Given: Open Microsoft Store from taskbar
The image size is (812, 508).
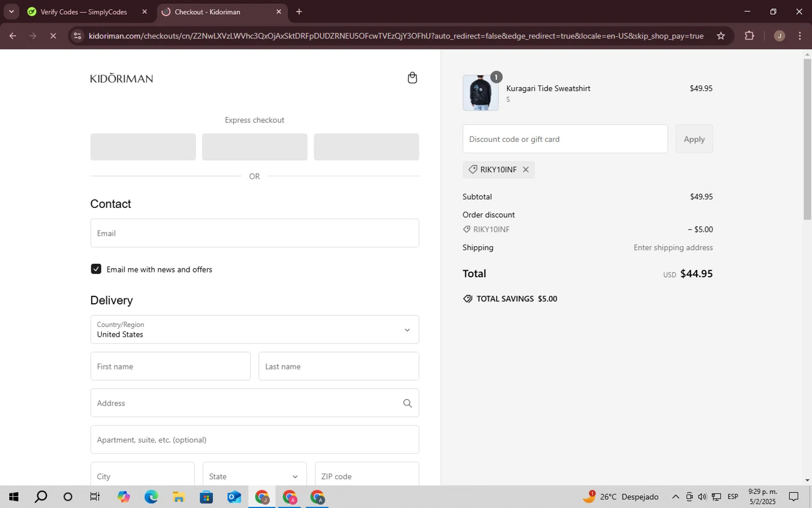Looking at the screenshot, I should (206, 497).
